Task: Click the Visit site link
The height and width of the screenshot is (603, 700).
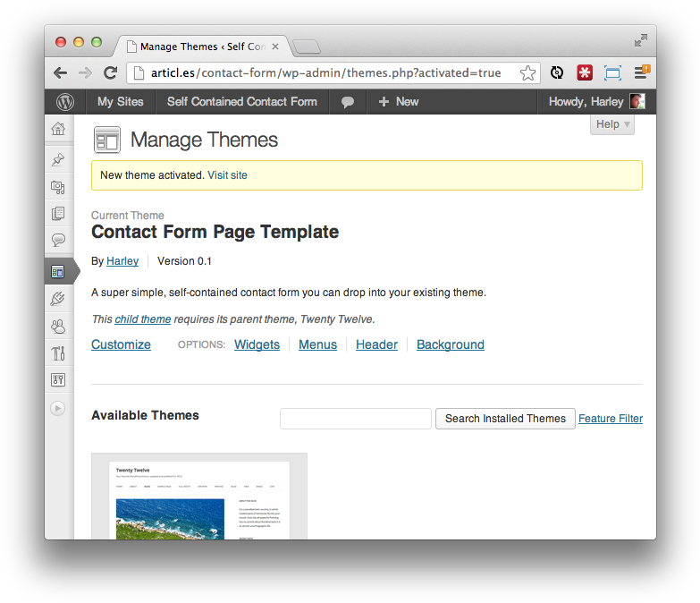Action: (227, 175)
